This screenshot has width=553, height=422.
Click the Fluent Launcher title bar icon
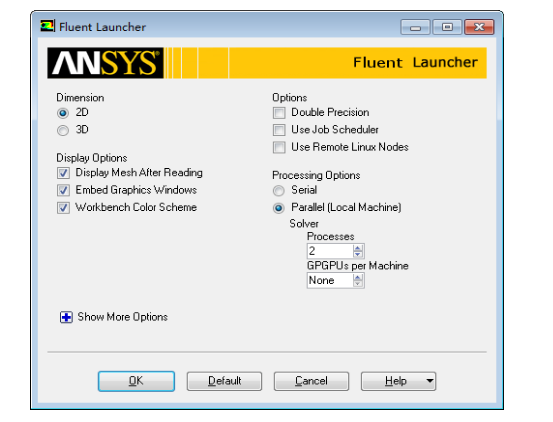point(47,26)
